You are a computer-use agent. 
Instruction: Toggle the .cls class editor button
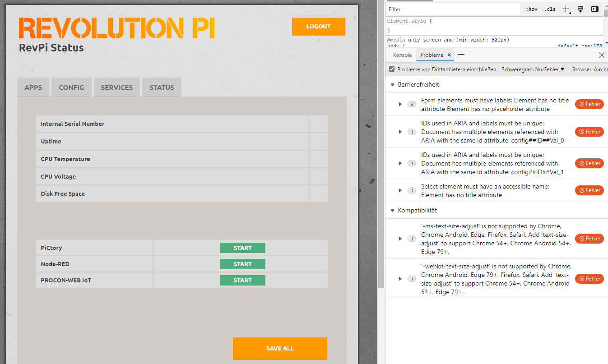550,9
